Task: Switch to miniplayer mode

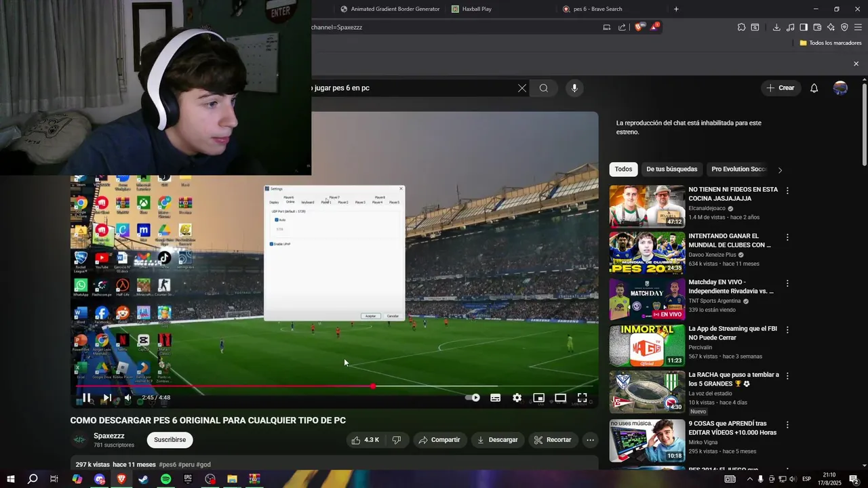Action: 538,398
